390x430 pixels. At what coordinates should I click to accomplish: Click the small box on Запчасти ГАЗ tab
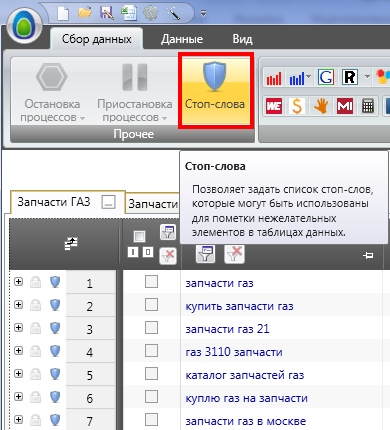click(108, 202)
